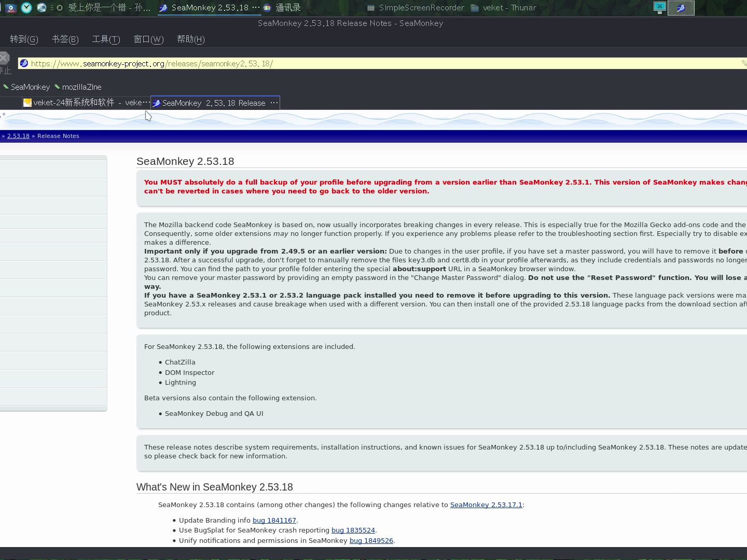Open the clock icon in top panel
747x560 pixels.
(26, 8)
